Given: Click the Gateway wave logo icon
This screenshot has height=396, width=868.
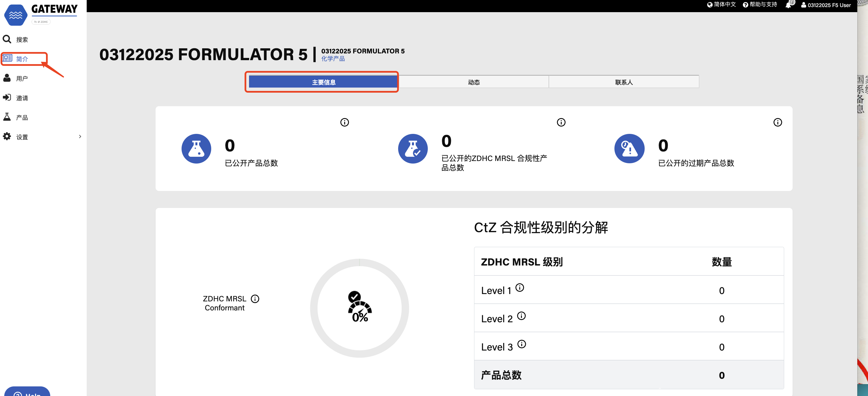Looking at the screenshot, I should 16,15.
